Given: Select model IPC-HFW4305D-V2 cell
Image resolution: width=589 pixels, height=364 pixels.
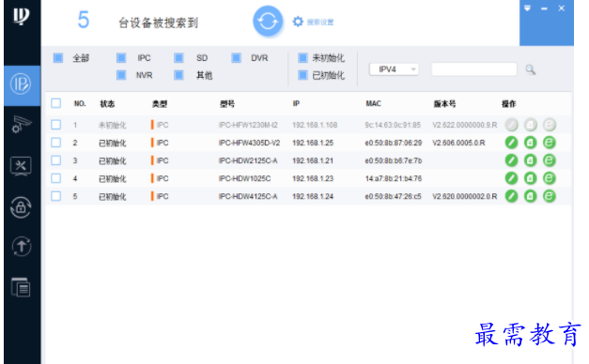Looking at the screenshot, I should (x=250, y=143).
